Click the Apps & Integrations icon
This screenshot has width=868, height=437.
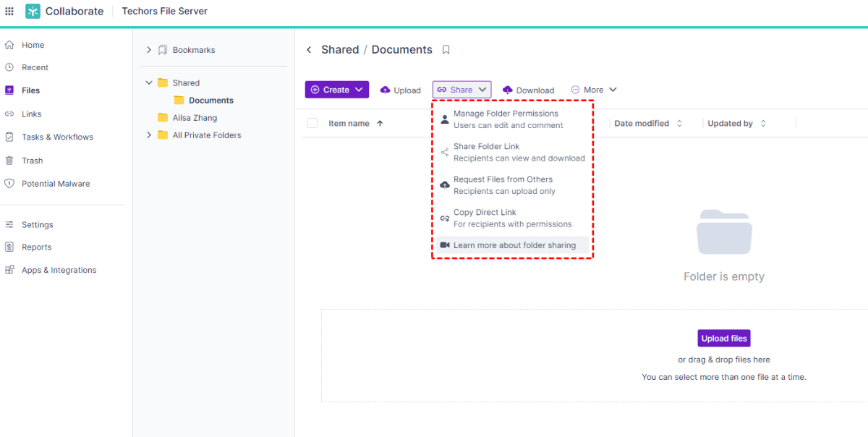[9, 270]
